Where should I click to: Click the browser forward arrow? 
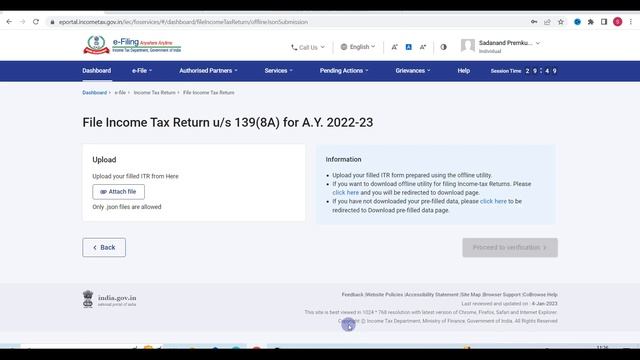pos(22,22)
